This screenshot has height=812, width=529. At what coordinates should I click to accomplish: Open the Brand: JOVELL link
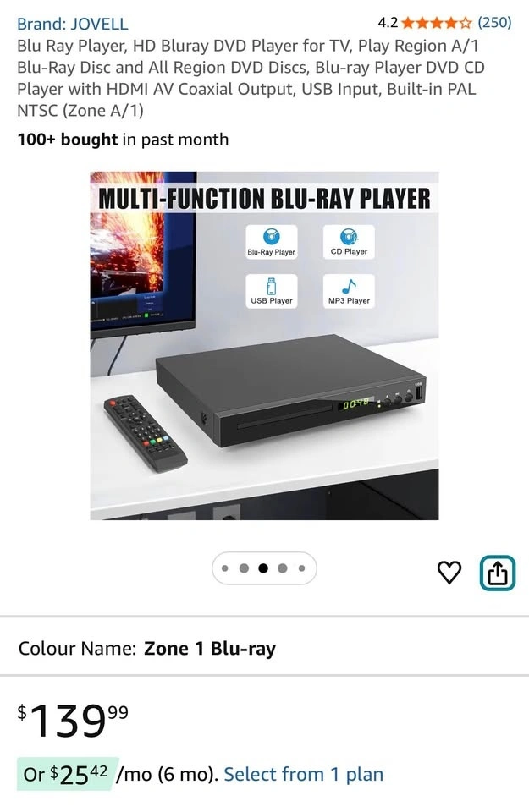[x=73, y=24]
